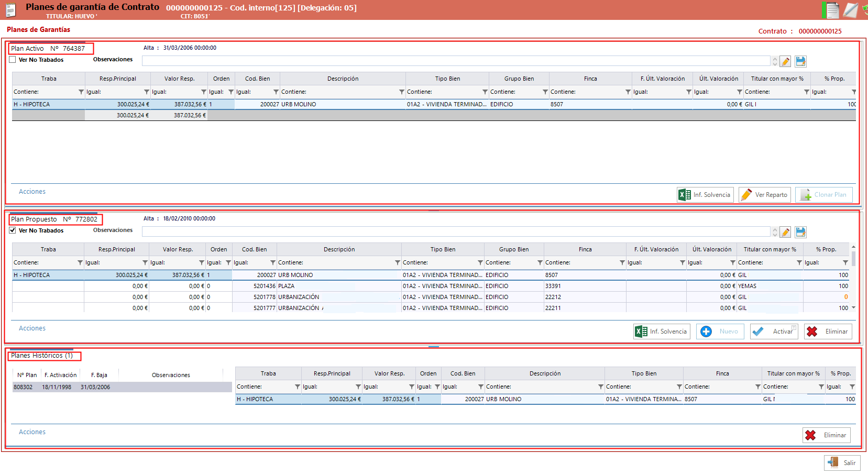868x475 pixels.
Task: Select row with Finca 22212 in Plan Propuesto
Action: 430,297
